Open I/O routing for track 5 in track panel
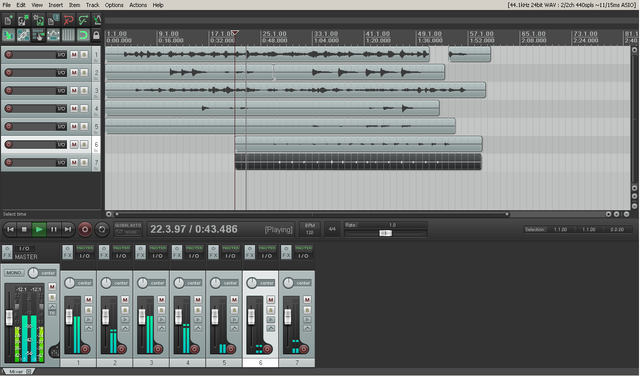Image resolution: width=640 pixels, height=376 pixels. point(61,127)
